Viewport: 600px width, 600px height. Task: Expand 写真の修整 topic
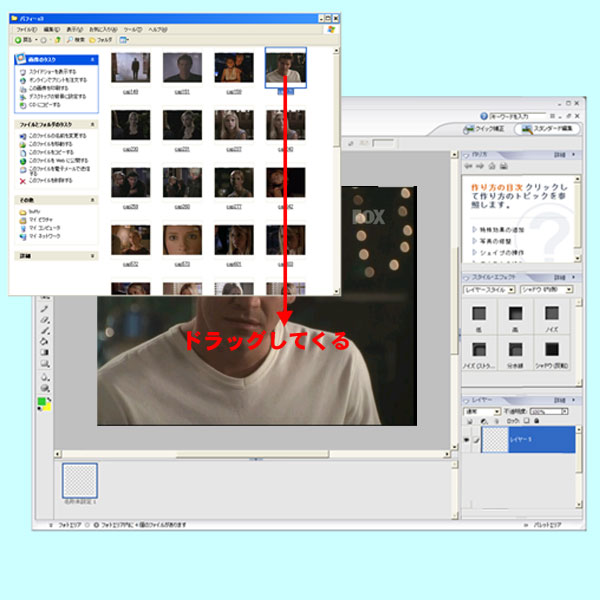click(492, 241)
